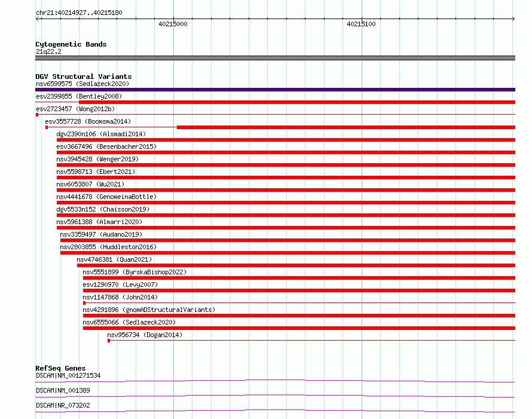Open variant nsv956734 (Dogan2014)
Screen dimensions: 532x419
click(x=145, y=335)
